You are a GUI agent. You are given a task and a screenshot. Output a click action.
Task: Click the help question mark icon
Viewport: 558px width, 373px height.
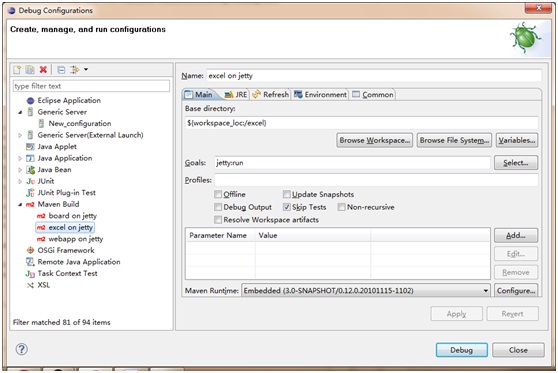22,349
